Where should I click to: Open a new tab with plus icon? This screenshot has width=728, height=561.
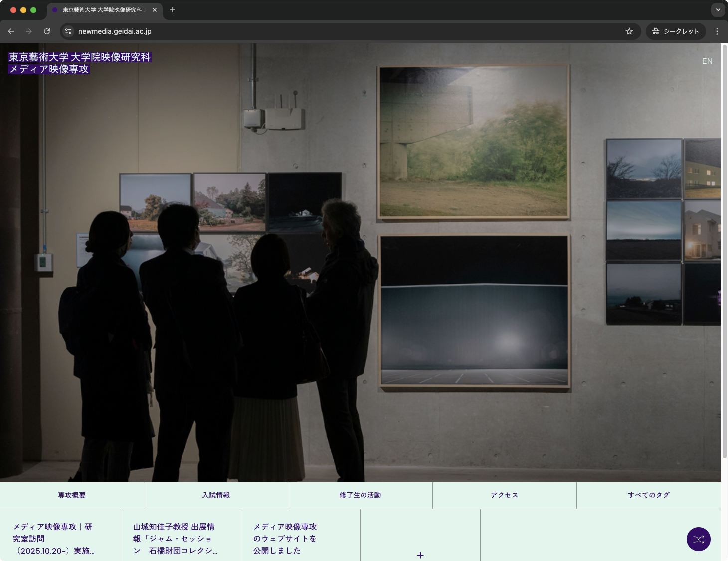[x=173, y=10]
